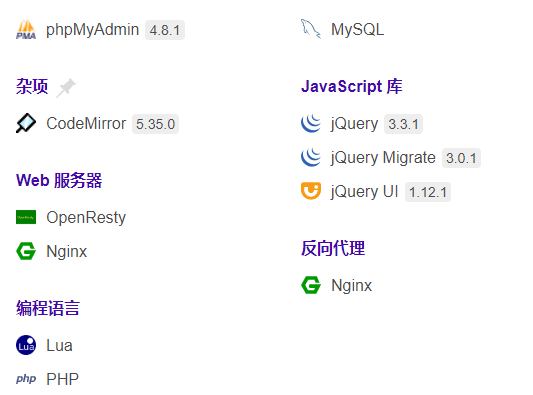This screenshot has width=533, height=395.
Task: Open the Lua technology link
Action: (59, 345)
